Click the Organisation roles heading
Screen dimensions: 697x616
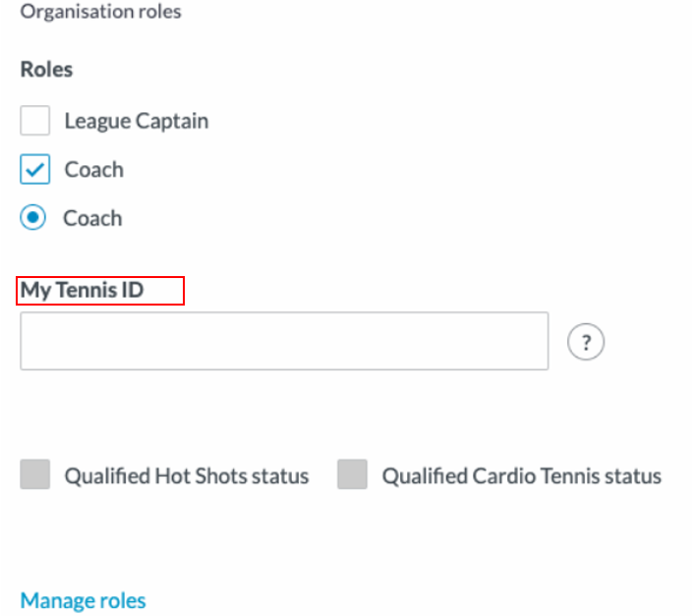pos(101,12)
